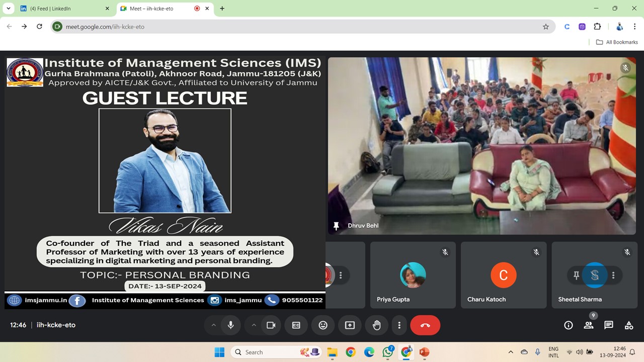
Task: Open the emoji reactions button
Action: click(323, 325)
